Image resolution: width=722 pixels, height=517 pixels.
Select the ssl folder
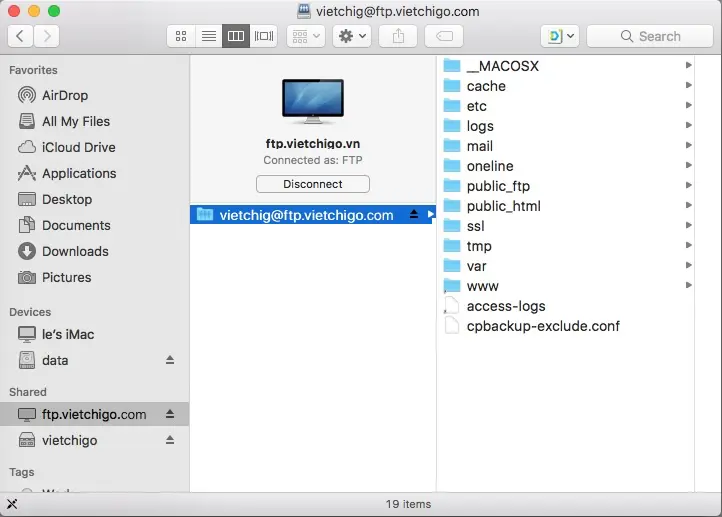tap(565, 226)
